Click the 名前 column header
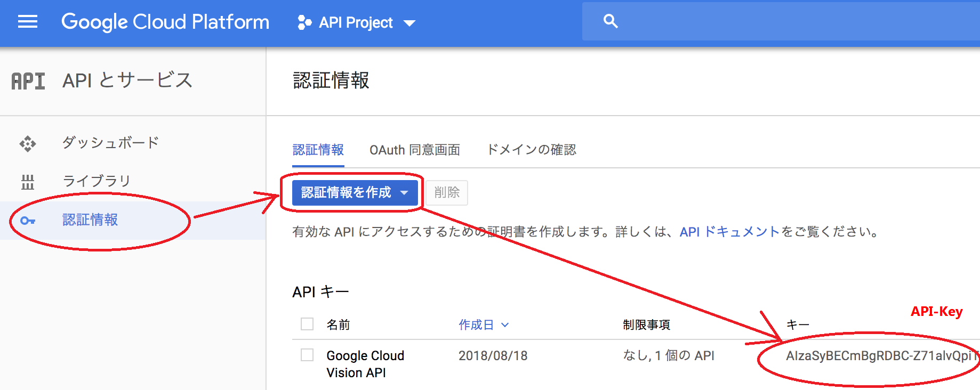Image resolution: width=980 pixels, height=390 pixels. click(x=338, y=324)
